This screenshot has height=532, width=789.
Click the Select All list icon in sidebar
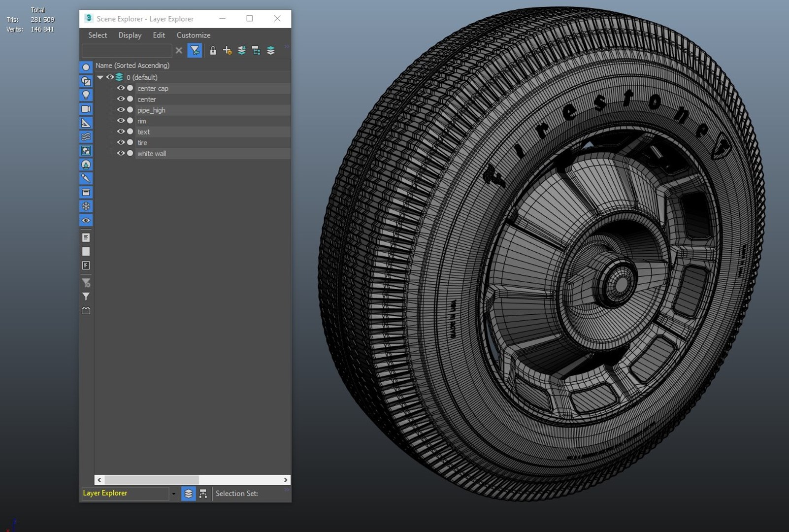pyautogui.click(x=86, y=237)
